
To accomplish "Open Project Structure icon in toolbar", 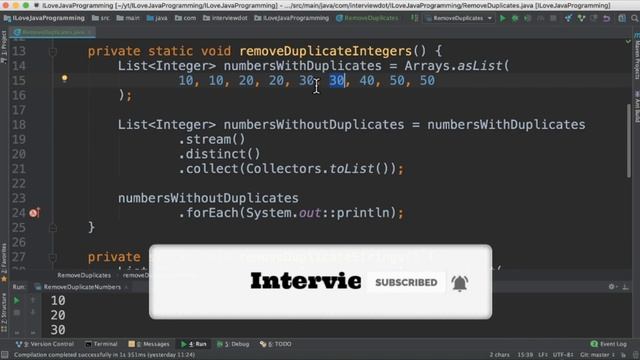I will (622, 18).
